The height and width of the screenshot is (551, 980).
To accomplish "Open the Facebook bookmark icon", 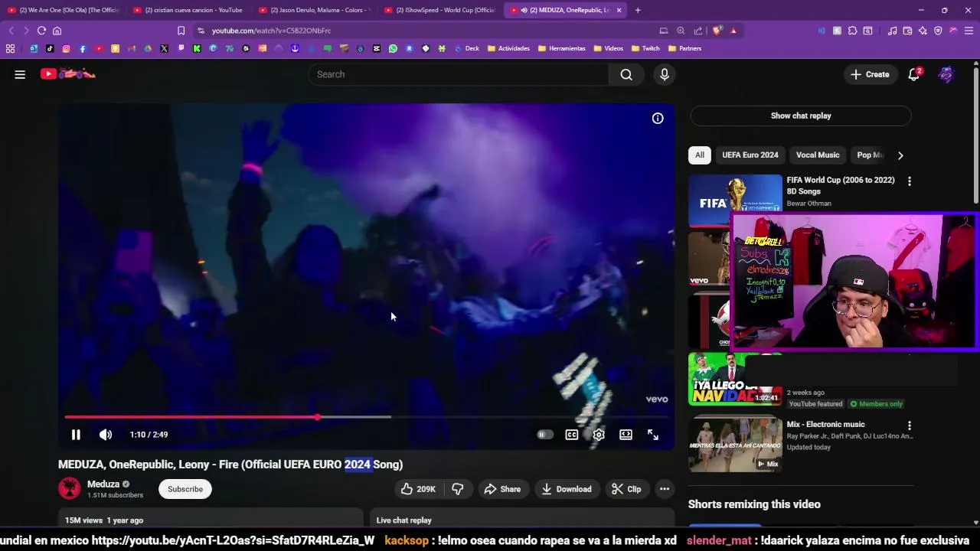I will [x=83, y=48].
